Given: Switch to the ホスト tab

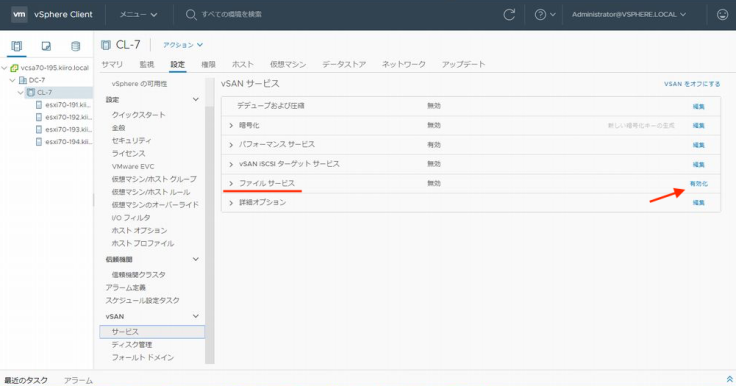Looking at the screenshot, I should (x=243, y=64).
